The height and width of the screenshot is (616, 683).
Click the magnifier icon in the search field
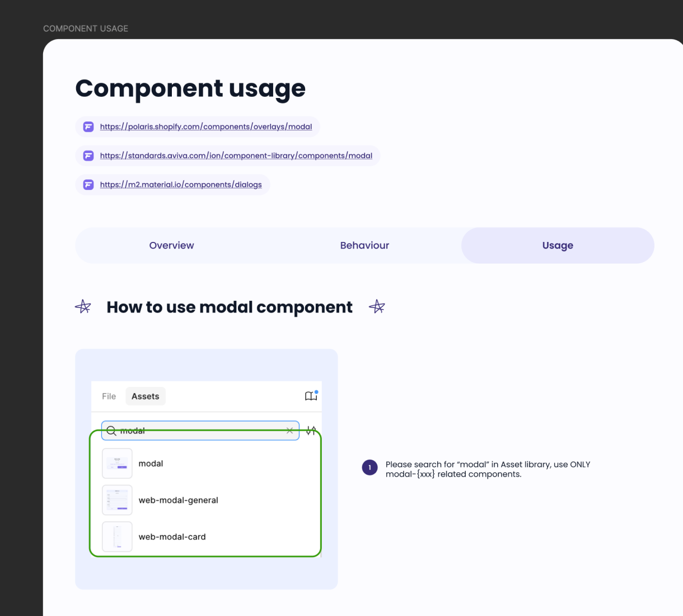(x=111, y=431)
